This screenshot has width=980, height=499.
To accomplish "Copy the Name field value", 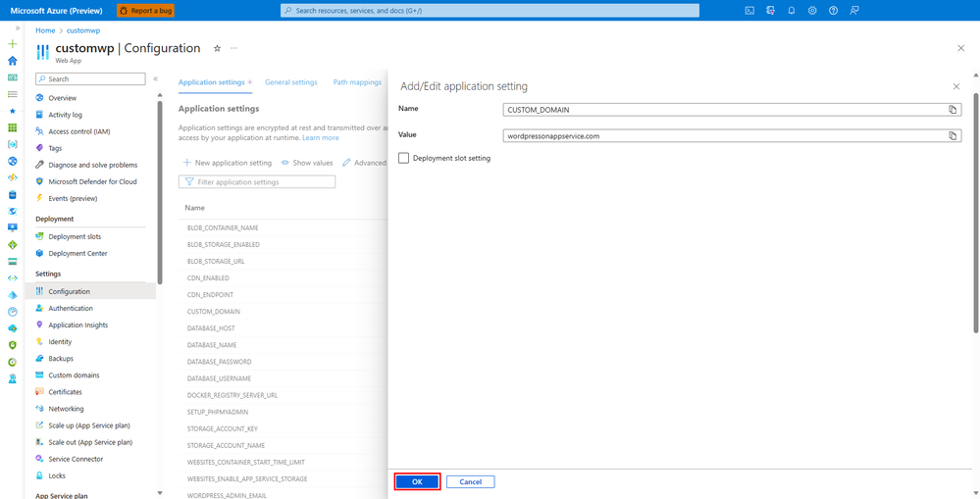I will click(953, 109).
